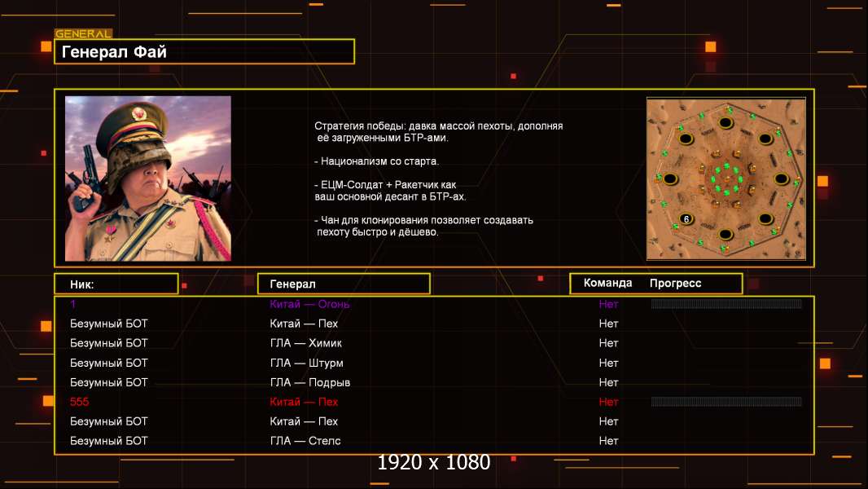Viewport: 868px width, 489px height.
Task: Click the purple 'Нет' team value
Action: pos(608,304)
